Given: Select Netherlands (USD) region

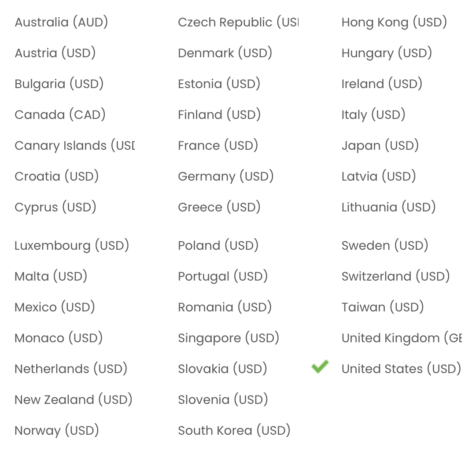Looking at the screenshot, I should tap(70, 369).
